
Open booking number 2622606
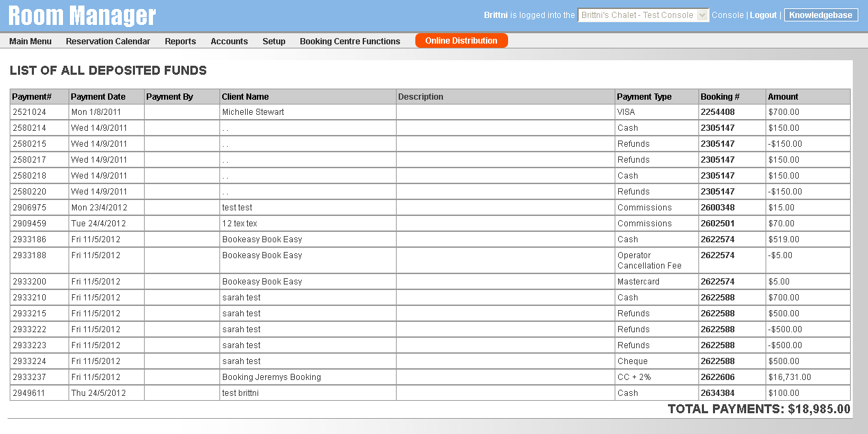coord(718,377)
